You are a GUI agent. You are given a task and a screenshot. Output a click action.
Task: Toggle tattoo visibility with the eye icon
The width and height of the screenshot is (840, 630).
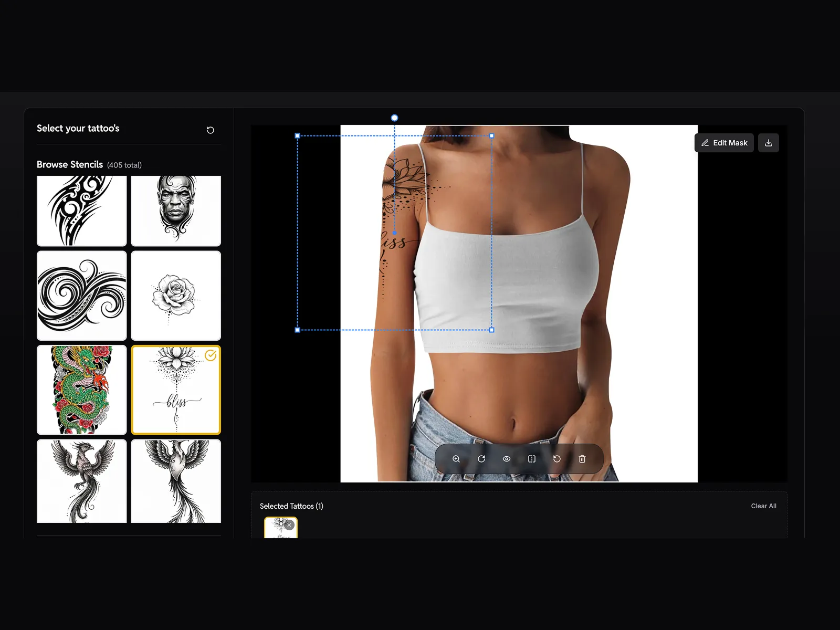[507, 459]
